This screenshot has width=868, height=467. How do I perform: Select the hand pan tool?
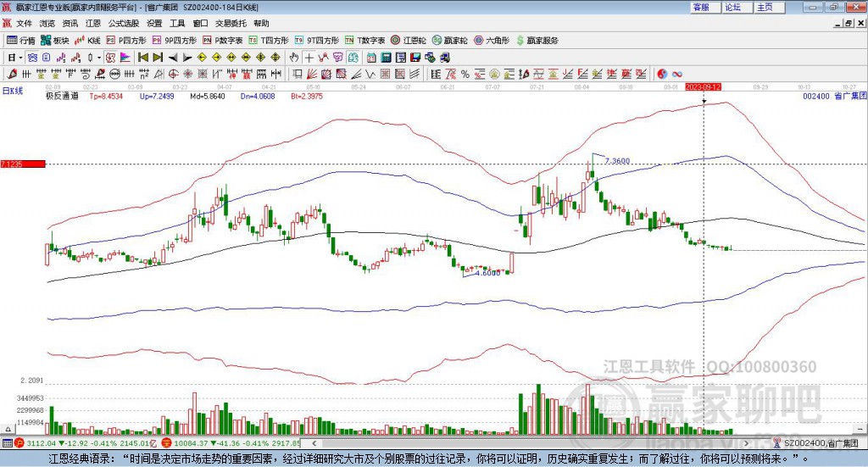tap(294, 58)
